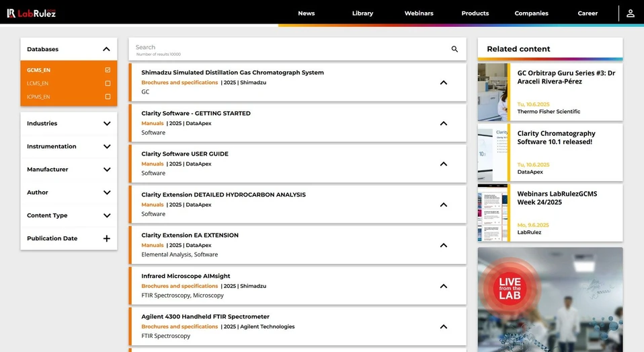Open Clarity Extension EA EXTENSION

click(190, 235)
